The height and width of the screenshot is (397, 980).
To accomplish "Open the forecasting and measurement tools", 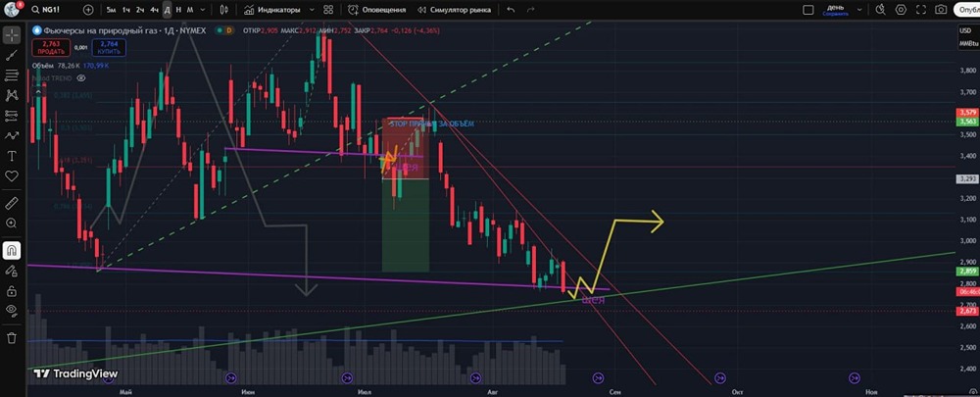I will click(x=11, y=115).
